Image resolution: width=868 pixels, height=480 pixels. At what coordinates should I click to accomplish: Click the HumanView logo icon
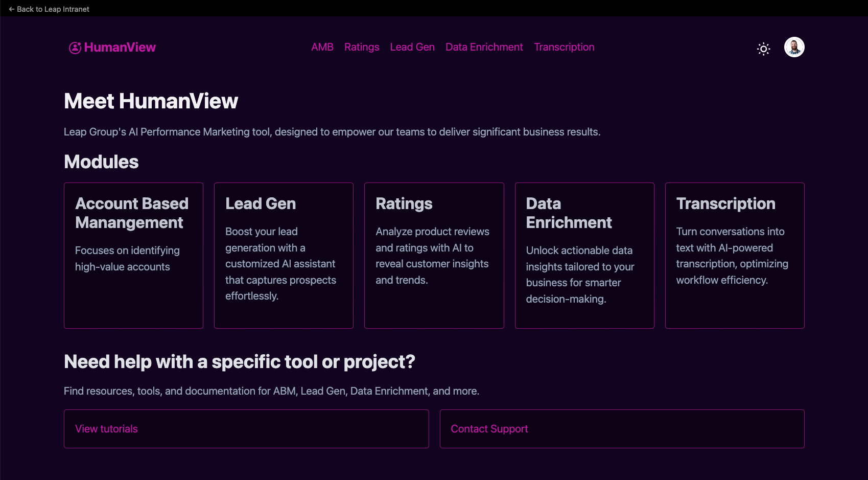coord(75,48)
